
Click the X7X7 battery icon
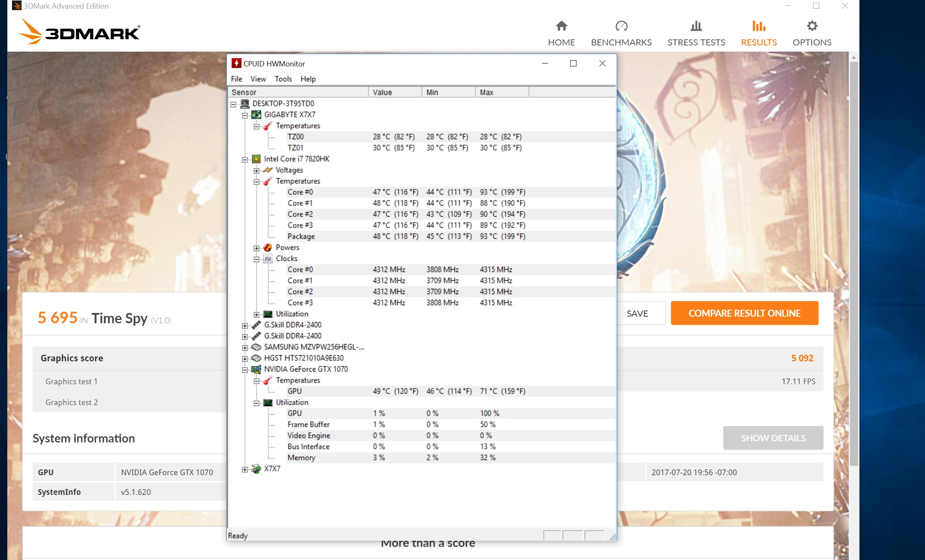(x=256, y=469)
